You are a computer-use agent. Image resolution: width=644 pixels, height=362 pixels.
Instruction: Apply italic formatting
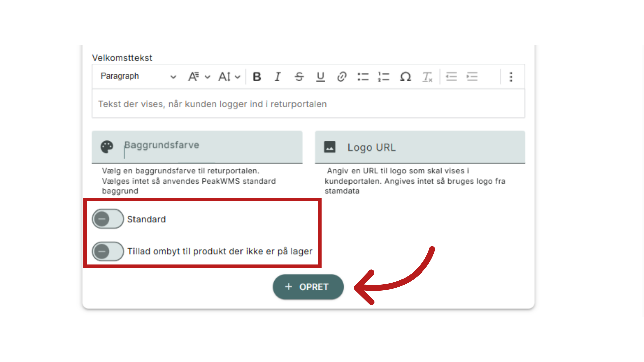[278, 77]
